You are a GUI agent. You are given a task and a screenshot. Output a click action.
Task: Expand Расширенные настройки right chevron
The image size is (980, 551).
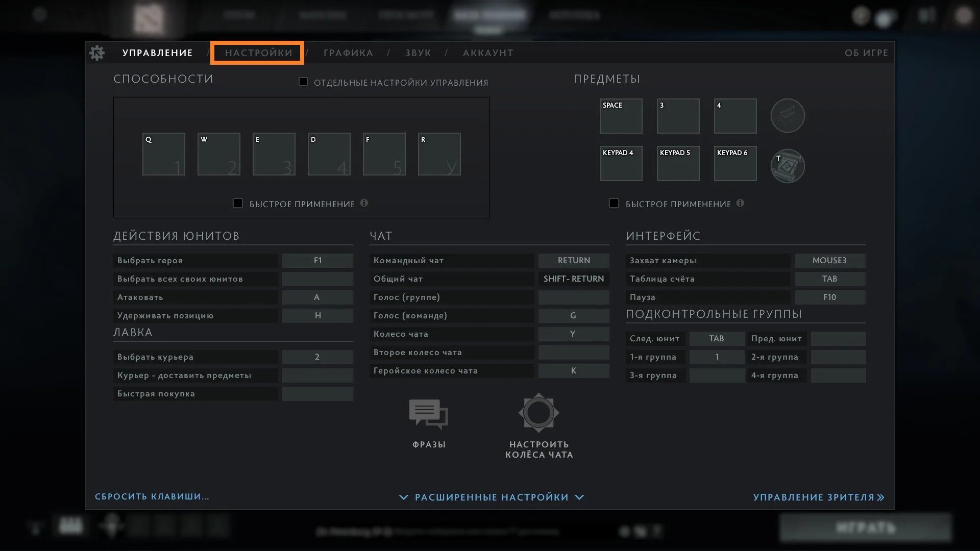[579, 497]
